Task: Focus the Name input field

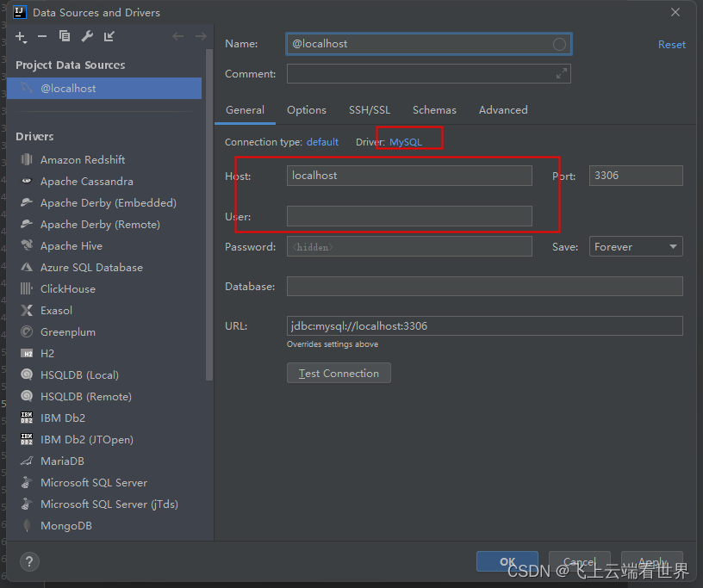Action: coord(429,44)
